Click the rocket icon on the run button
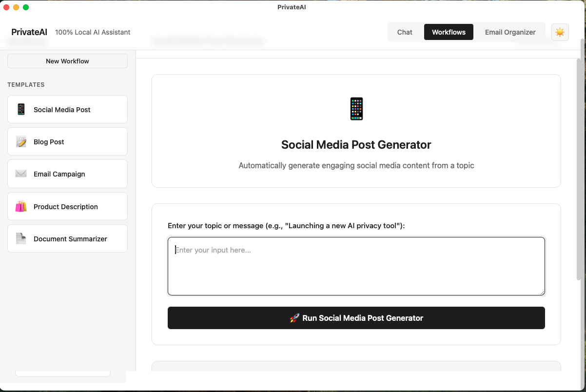The image size is (586, 392). (x=293, y=317)
